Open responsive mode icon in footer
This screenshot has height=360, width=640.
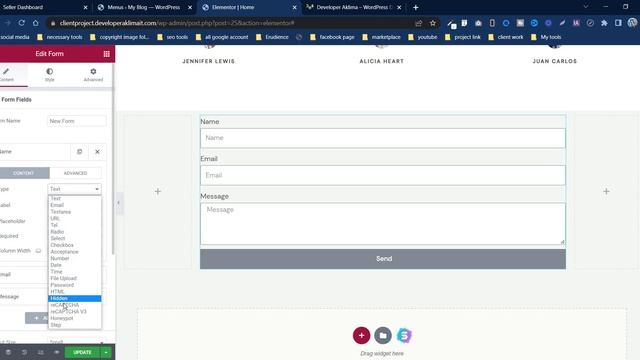point(40,352)
